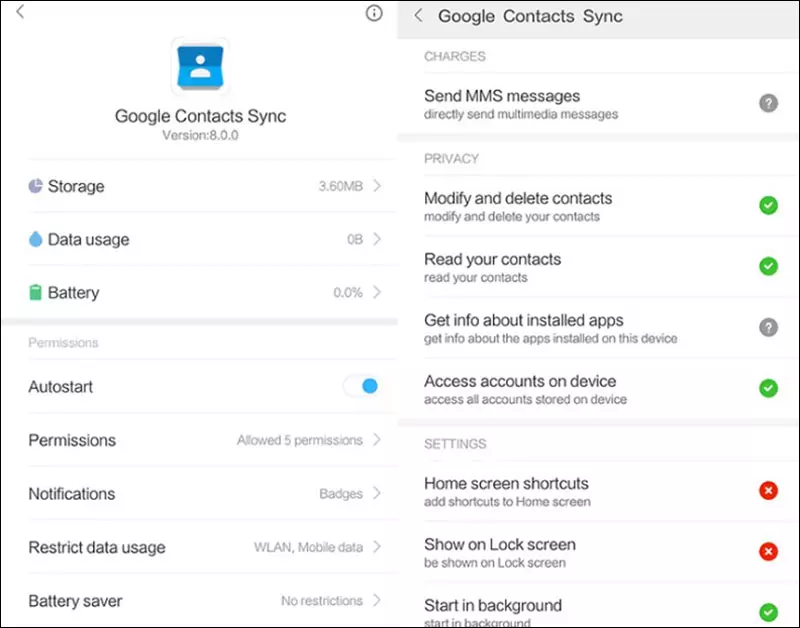Toggle the Autostart switch
Screen dimensions: 800x628
coord(362,386)
